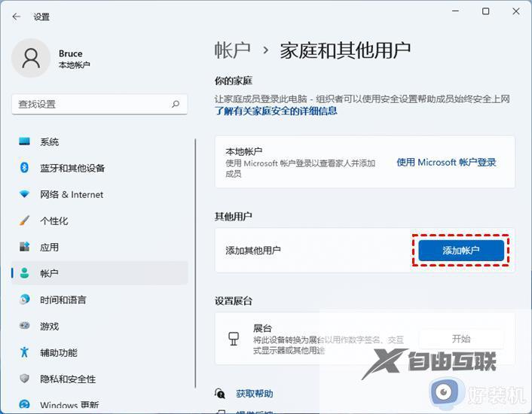Open 游戏 settings category

tap(99, 326)
